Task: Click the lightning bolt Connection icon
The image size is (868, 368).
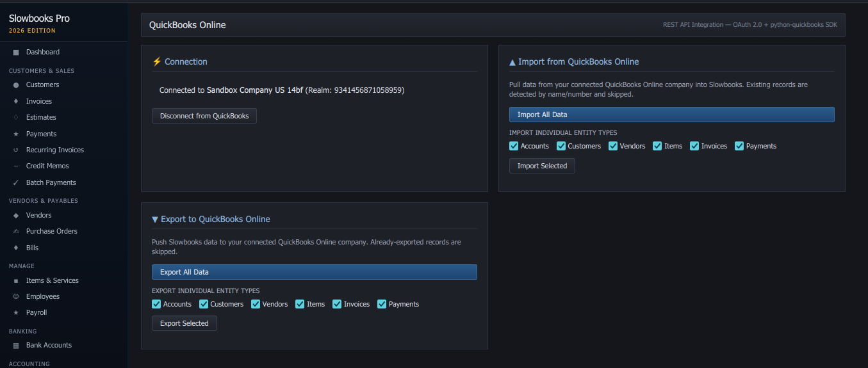Action: pos(156,61)
